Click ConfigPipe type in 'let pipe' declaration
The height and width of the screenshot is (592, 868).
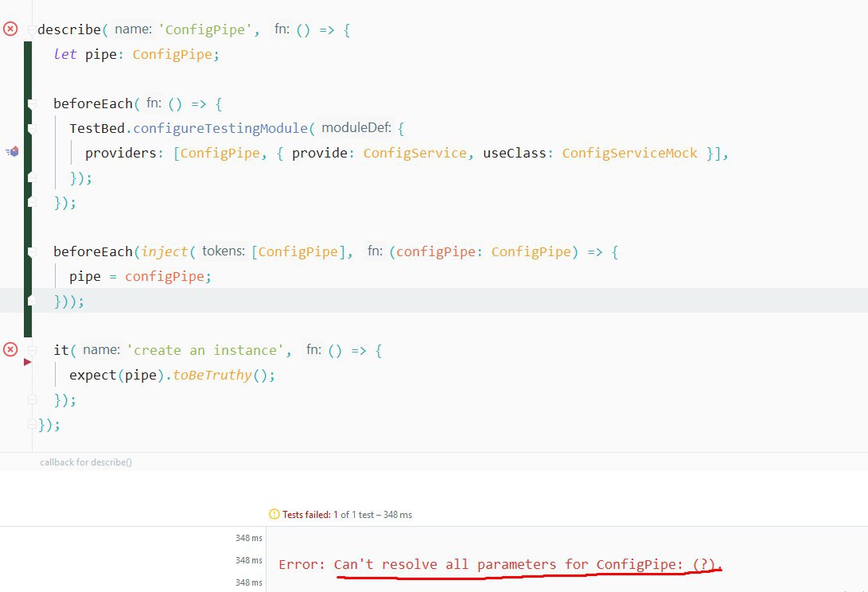click(x=172, y=54)
